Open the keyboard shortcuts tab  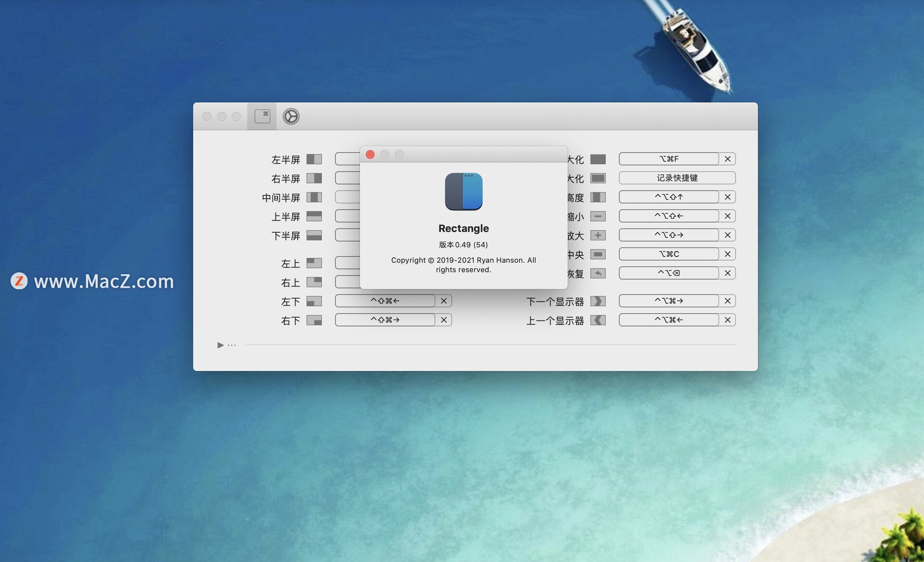(262, 116)
